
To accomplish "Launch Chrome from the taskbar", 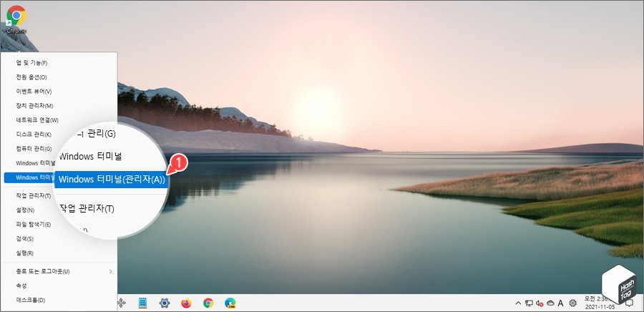I will coord(208,303).
